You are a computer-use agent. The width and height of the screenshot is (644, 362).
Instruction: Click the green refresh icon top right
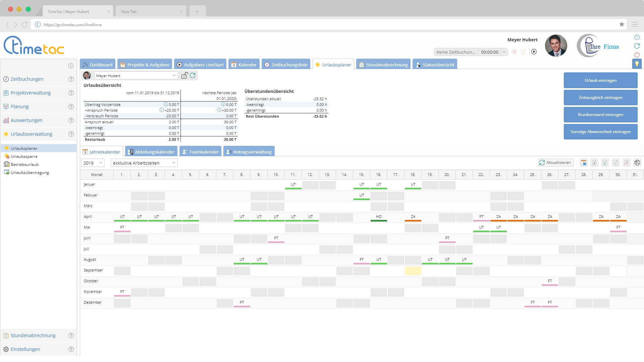pyautogui.click(x=637, y=46)
